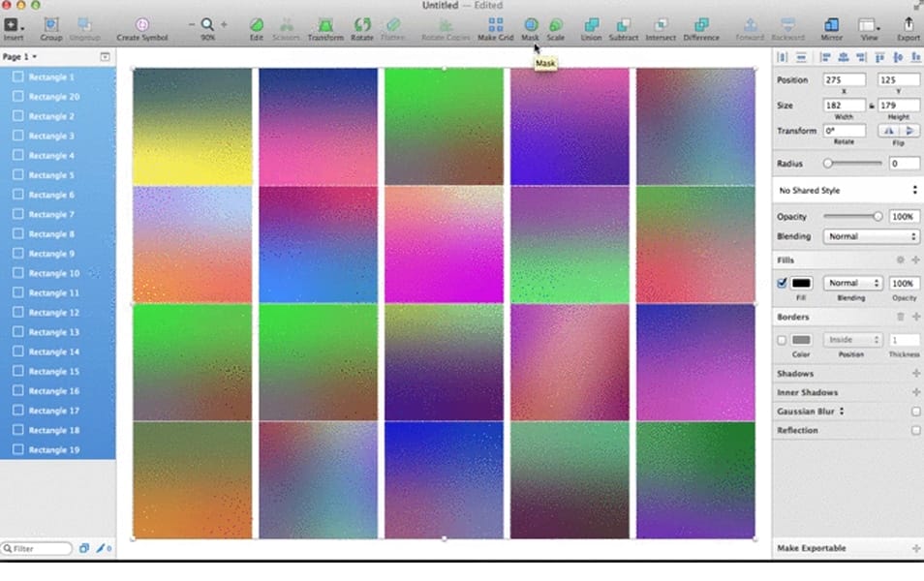This screenshot has width=924, height=581.
Task: Create Symbol from selection
Action: 142,27
